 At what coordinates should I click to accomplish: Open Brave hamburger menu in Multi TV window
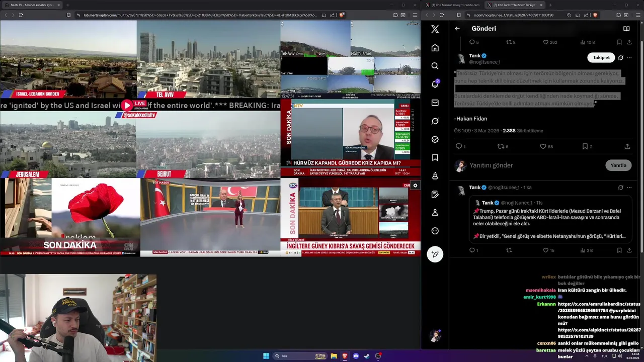[x=415, y=15]
